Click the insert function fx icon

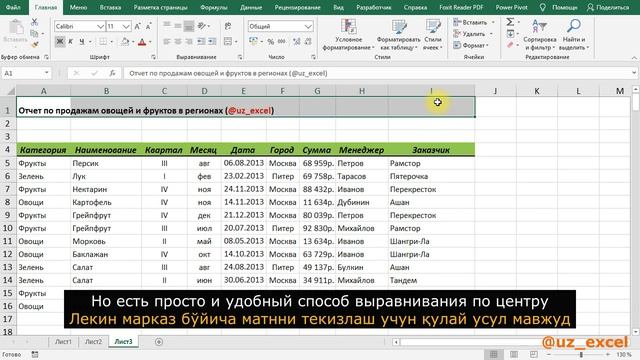click(x=112, y=73)
